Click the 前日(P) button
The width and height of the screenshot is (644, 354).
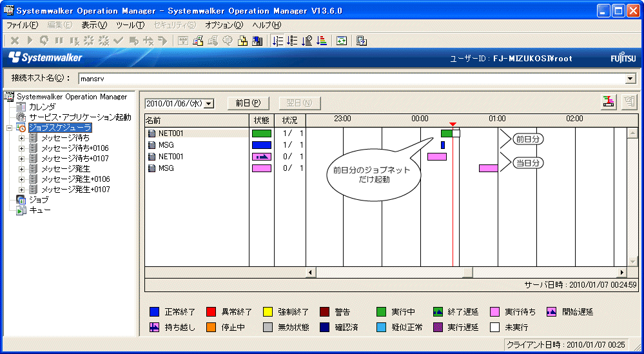248,103
